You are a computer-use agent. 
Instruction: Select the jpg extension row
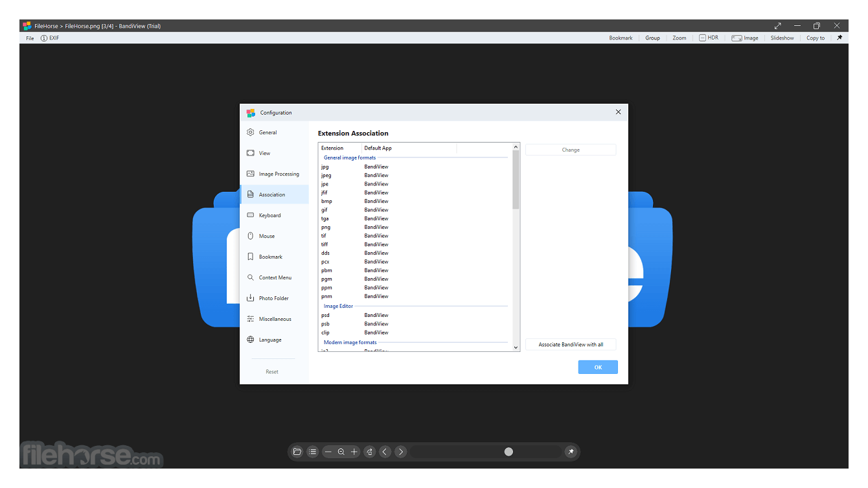(x=415, y=167)
